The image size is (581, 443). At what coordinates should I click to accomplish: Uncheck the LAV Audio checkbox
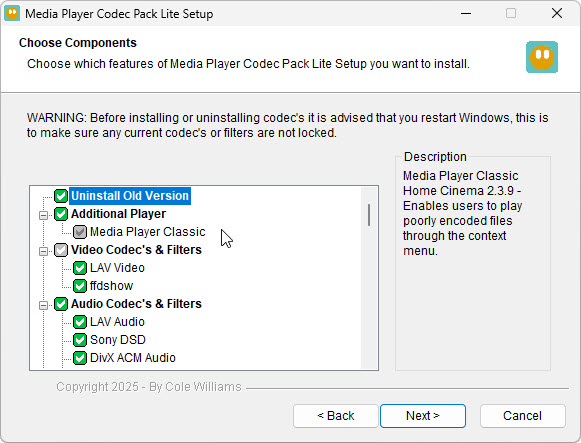coord(80,322)
